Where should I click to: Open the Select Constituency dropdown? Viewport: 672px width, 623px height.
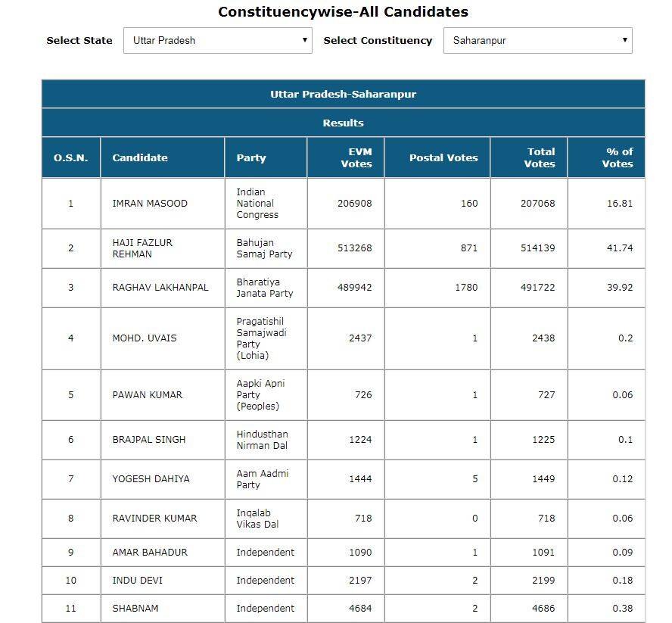pos(537,40)
